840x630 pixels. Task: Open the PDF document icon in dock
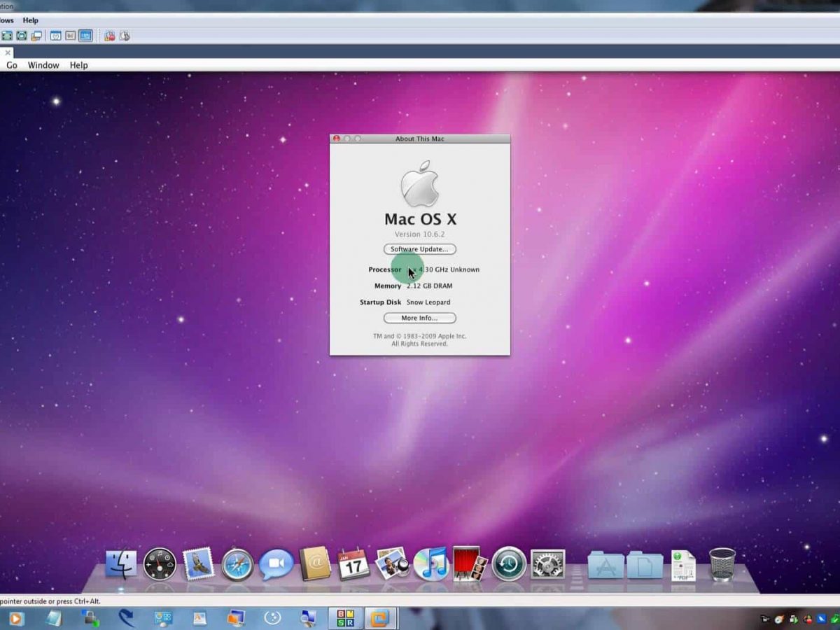click(684, 565)
